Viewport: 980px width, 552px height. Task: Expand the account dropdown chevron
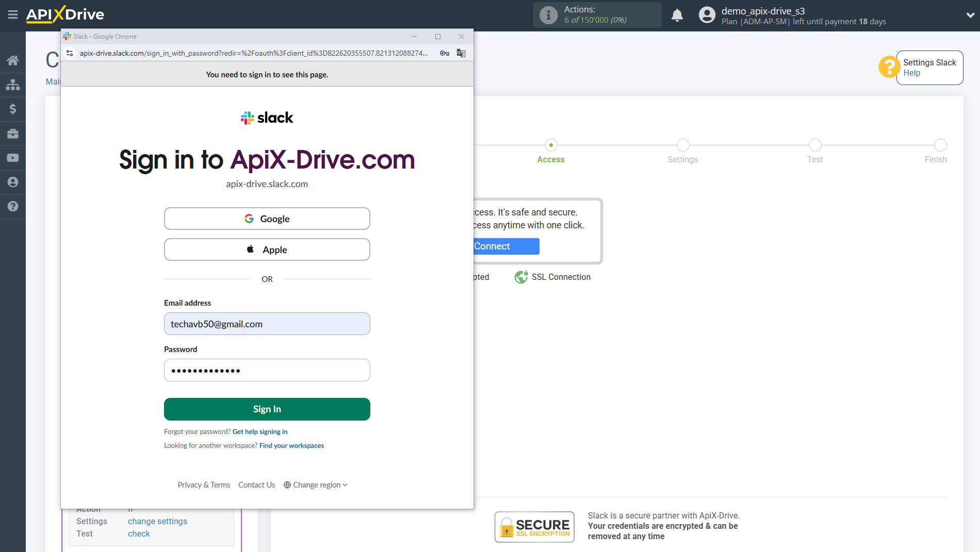[970, 15]
